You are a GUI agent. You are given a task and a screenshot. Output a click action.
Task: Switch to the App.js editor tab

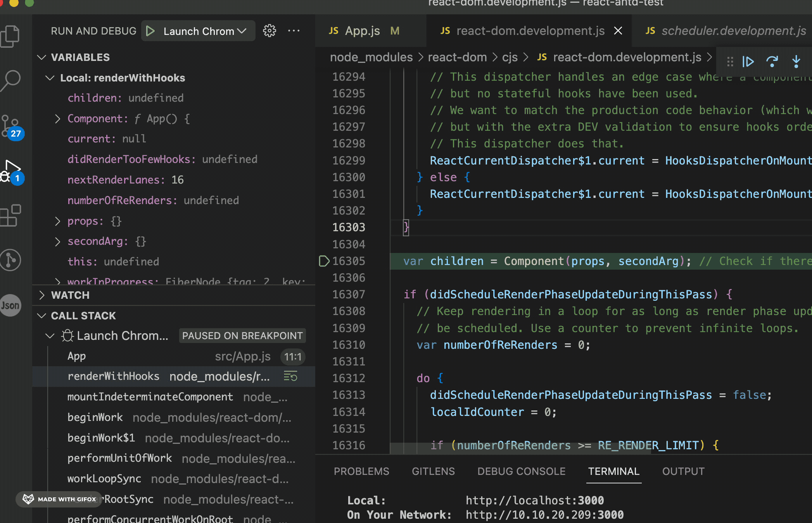[x=362, y=31]
